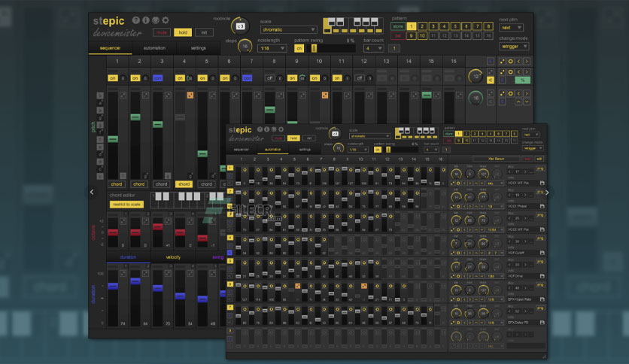The width and height of the screenshot is (629, 364).
Task: Open the scale 'chromatic' dropdown in back window
Action: click(288, 29)
